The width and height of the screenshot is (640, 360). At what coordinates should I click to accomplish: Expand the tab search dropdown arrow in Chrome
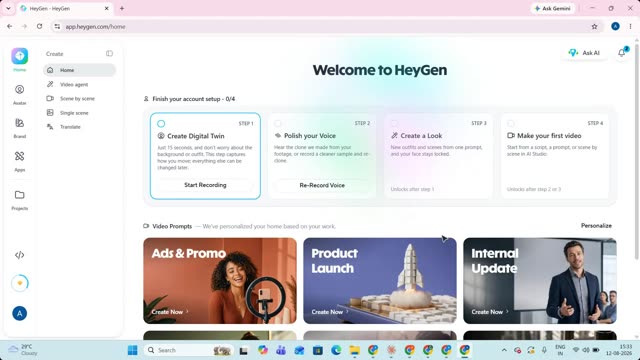pos(8,8)
